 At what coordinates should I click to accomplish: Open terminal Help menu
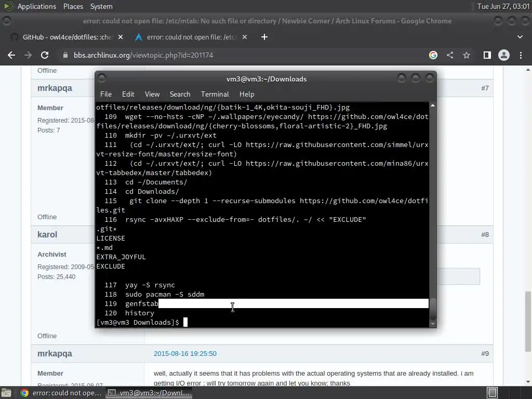(x=247, y=95)
